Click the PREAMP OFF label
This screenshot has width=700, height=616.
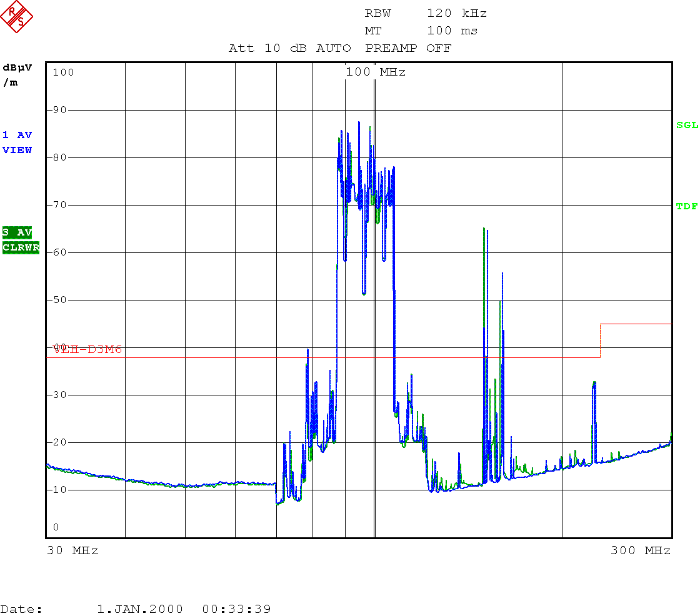408,48
